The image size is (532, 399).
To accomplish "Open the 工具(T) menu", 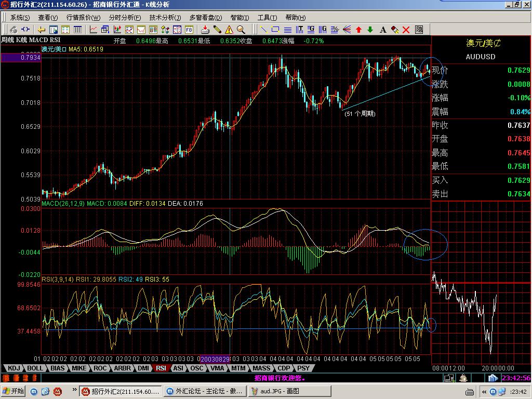I will pyautogui.click(x=267, y=17).
